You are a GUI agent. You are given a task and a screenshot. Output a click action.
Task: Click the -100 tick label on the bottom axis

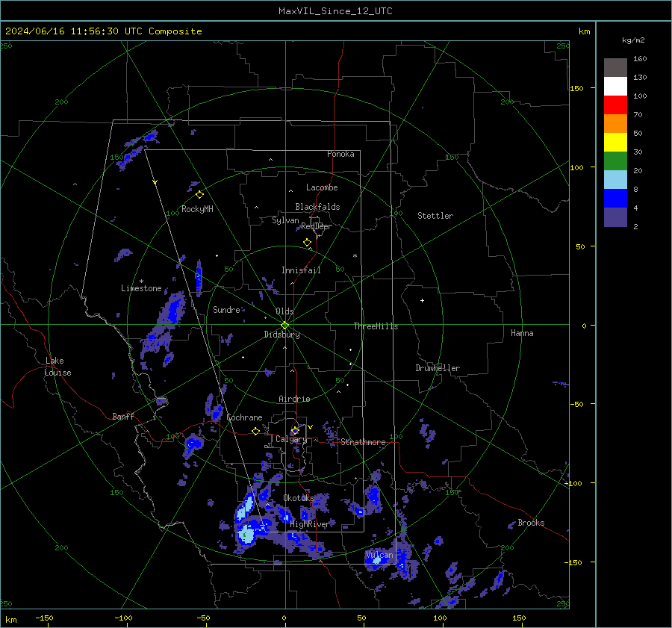[x=123, y=618]
